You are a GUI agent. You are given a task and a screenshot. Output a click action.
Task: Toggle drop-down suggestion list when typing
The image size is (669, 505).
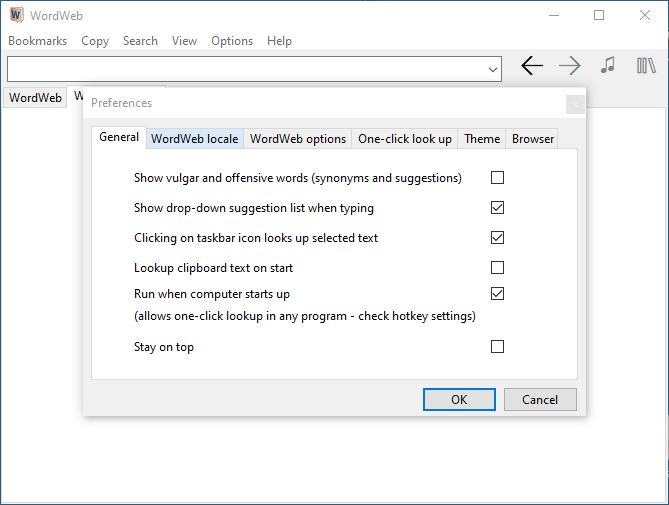pos(497,208)
